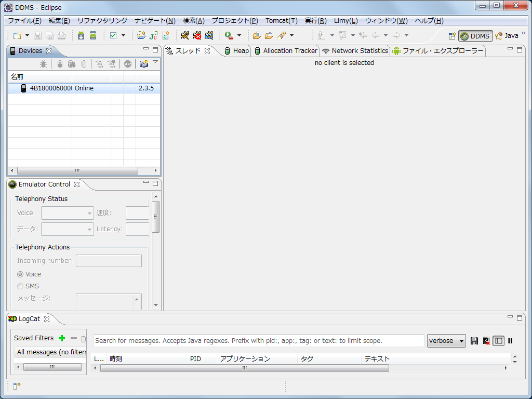
Task: Close the Devices view tab
Action: [x=49, y=51]
